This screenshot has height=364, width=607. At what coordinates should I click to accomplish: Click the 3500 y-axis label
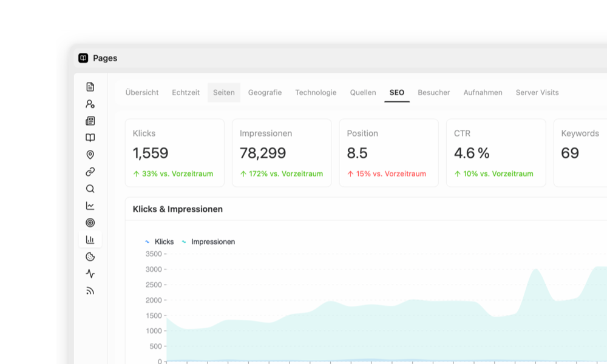coord(154,254)
